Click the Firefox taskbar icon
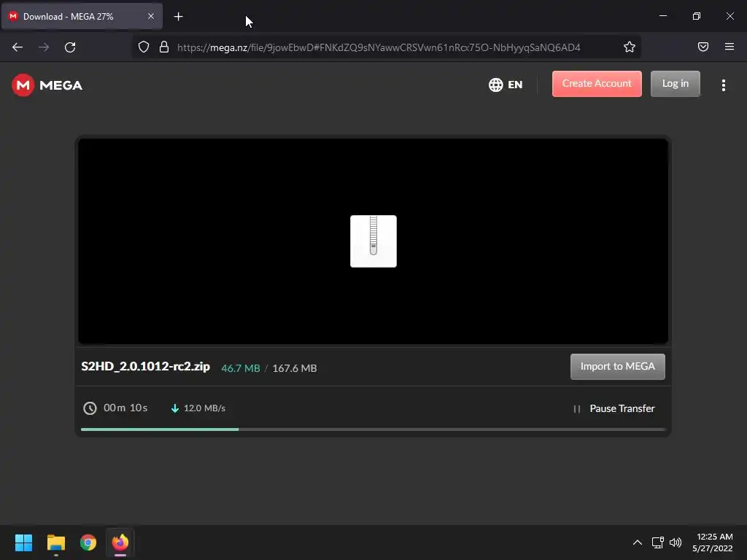The width and height of the screenshot is (747, 560). 120,542
